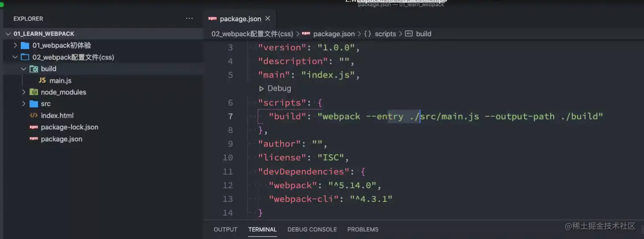Image resolution: width=644 pixels, height=239 pixels.
Task: Click "description" key on line 4
Action: pos(293,61)
